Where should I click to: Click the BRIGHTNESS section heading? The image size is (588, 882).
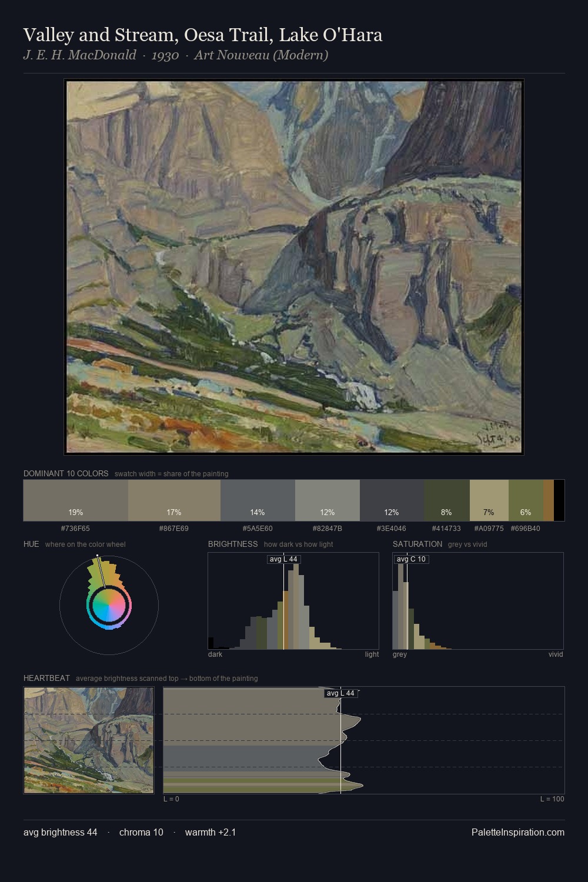[233, 544]
